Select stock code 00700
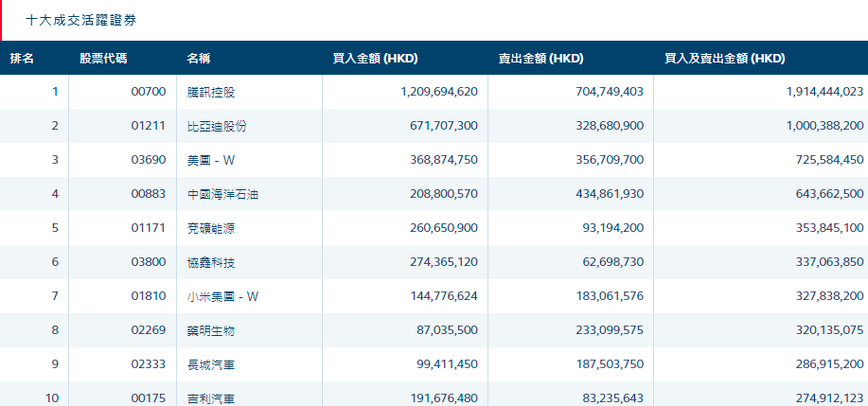The width and height of the screenshot is (868, 406). point(149,92)
